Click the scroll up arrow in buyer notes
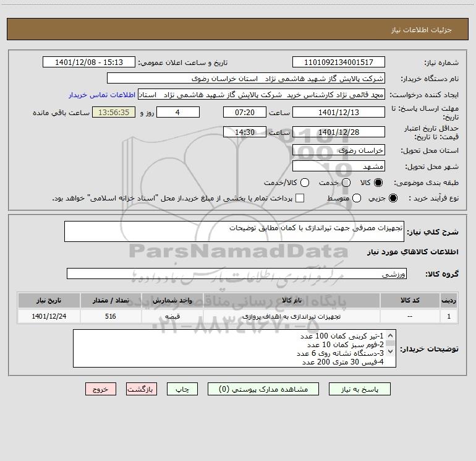The image size is (476, 461). [391, 336]
